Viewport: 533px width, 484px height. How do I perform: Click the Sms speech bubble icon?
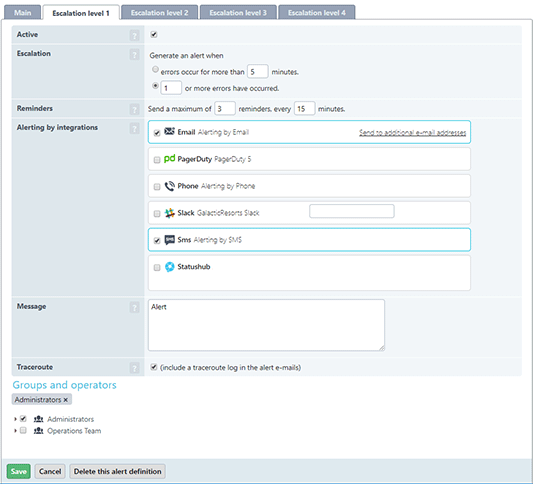(x=169, y=240)
